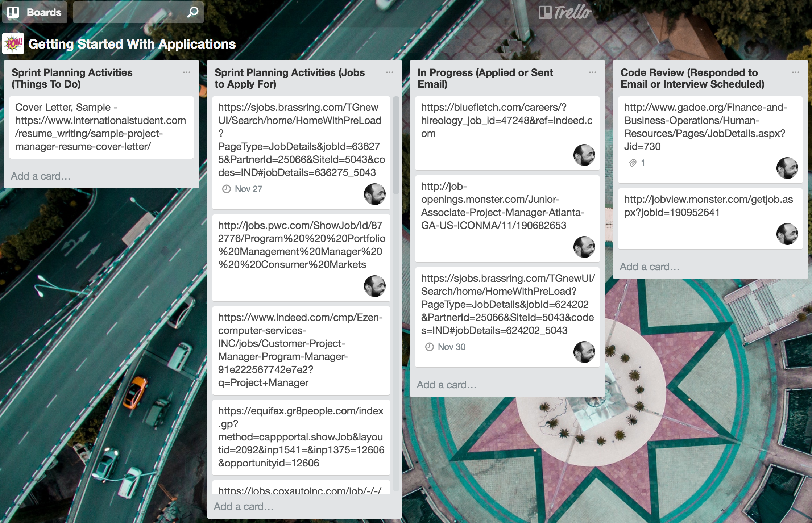Click member avatar on Nov 27 card

pyautogui.click(x=375, y=194)
